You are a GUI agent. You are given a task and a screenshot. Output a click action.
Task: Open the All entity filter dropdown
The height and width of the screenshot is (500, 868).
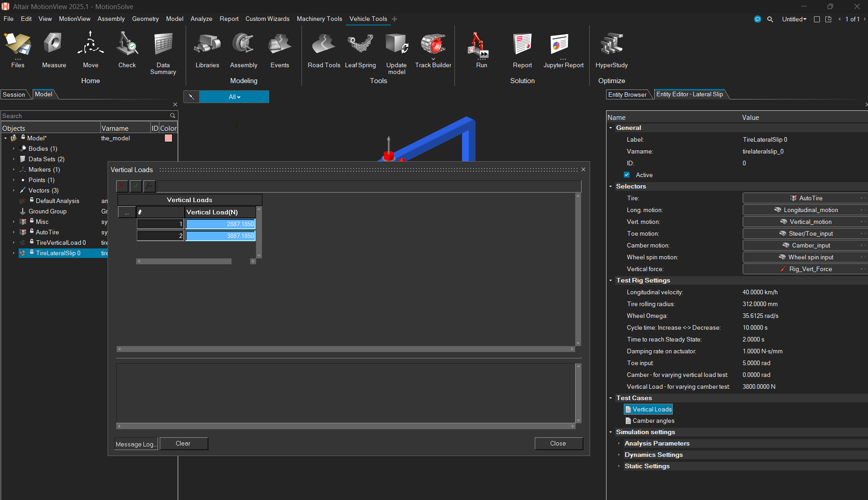[x=234, y=97]
